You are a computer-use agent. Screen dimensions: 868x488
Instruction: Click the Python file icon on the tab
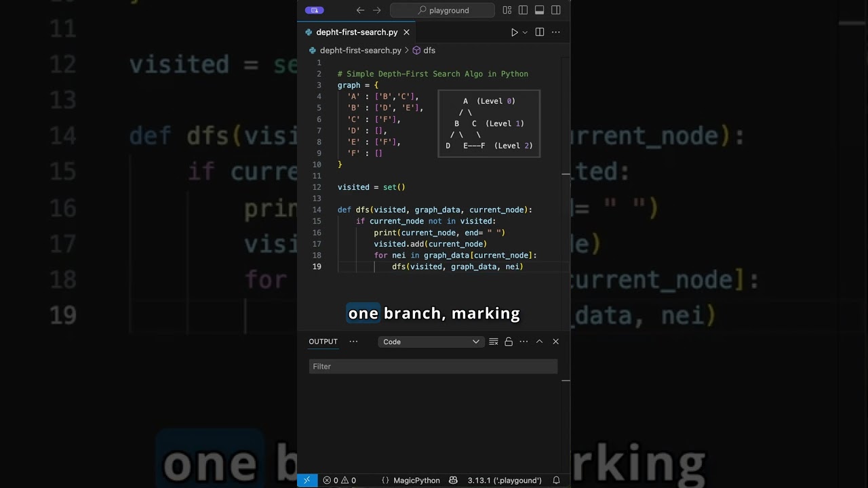(309, 32)
